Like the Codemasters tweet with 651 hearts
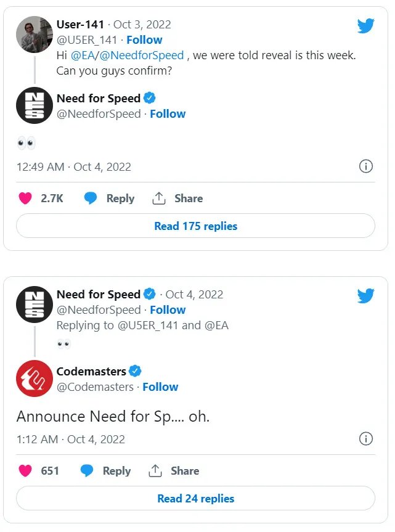Viewport: 395px width, 532px height. 25,471
